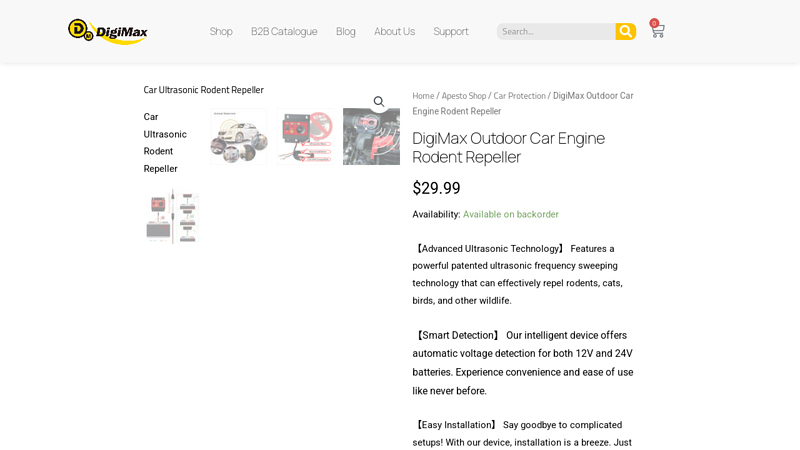Open the shopping cart icon
Screen dimensions: 800x450
coord(658,31)
